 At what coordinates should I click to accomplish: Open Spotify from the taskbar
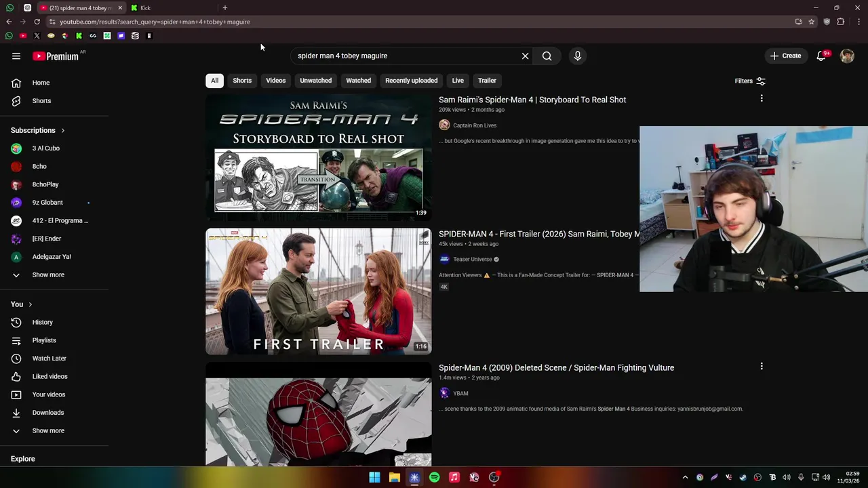pos(435,477)
